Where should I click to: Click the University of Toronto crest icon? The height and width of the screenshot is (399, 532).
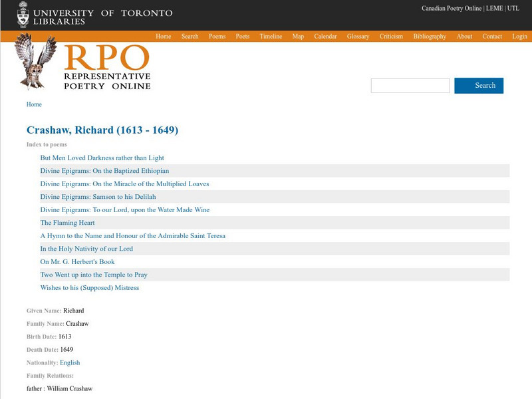point(23,15)
